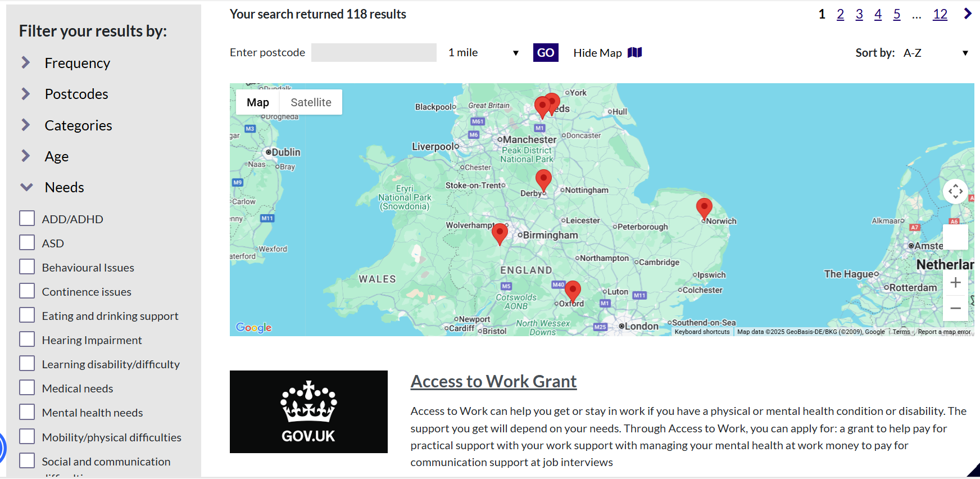This screenshot has height=479, width=980.
Task: Click the map marker near Oxford
Action: pos(572,291)
